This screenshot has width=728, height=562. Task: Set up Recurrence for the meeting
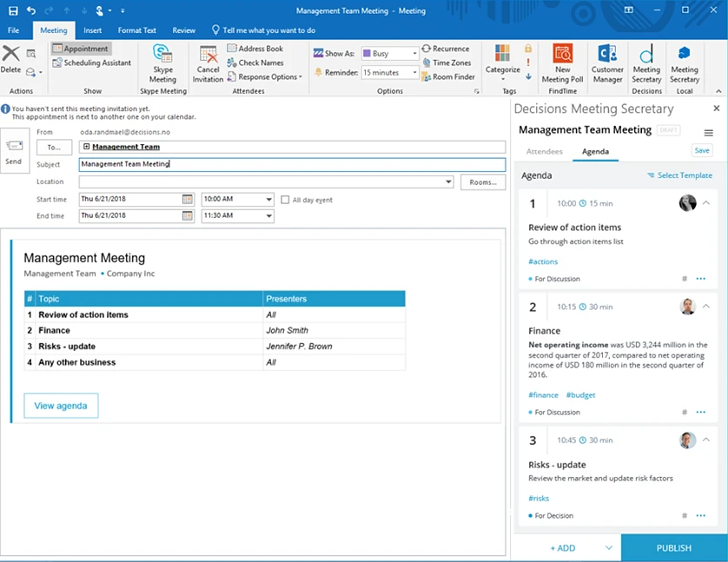(x=446, y=49)
